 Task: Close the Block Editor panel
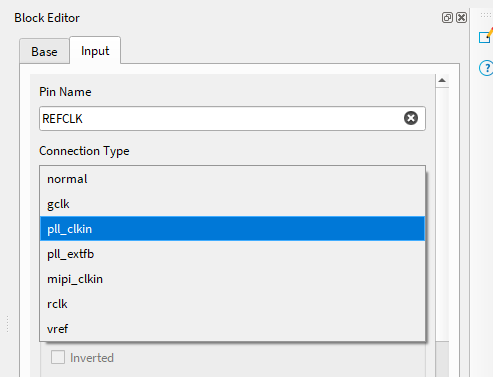pos(462,18)
